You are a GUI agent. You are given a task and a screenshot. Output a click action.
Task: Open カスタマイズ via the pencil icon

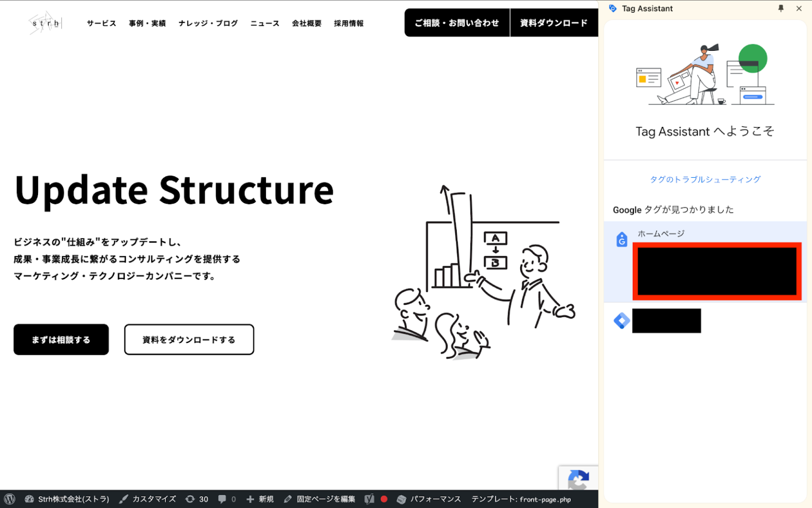pos(124,498)
